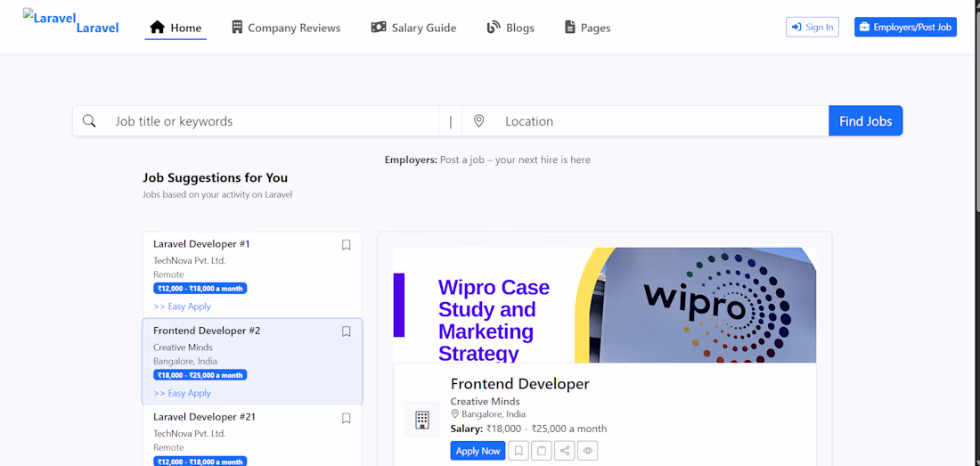Viewport: 980px width, 466px height.
Task: Click the Find Jobs button
Action: point(866,120)
